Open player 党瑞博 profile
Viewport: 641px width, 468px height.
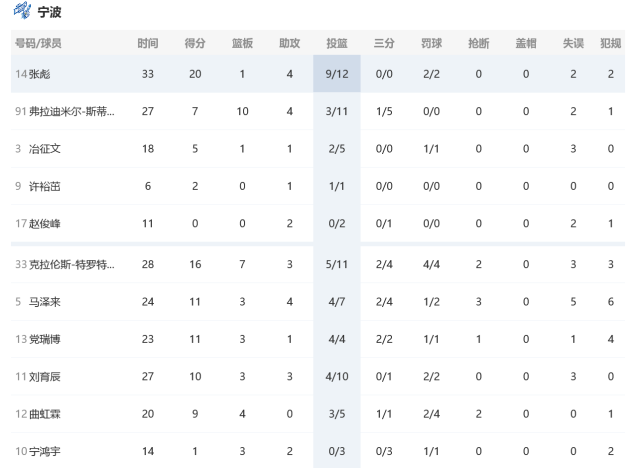pyautogui.click(x=45, y=339)
